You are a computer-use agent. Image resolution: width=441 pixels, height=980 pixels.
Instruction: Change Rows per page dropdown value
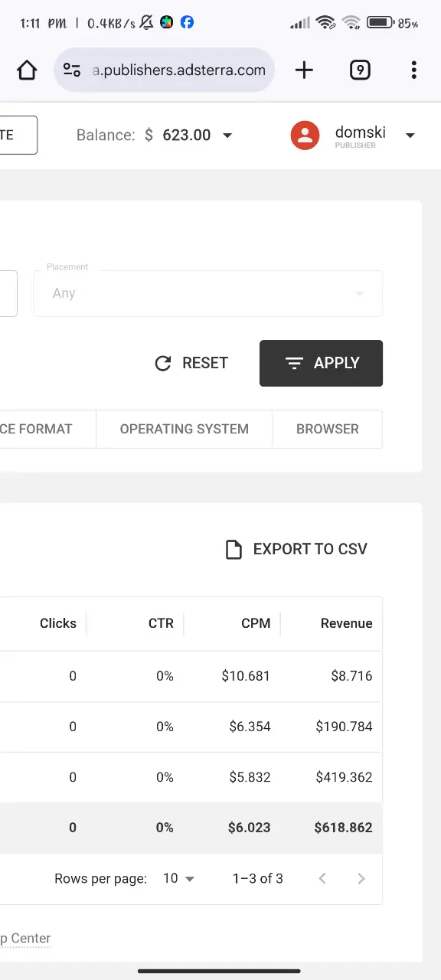(179, 878)
